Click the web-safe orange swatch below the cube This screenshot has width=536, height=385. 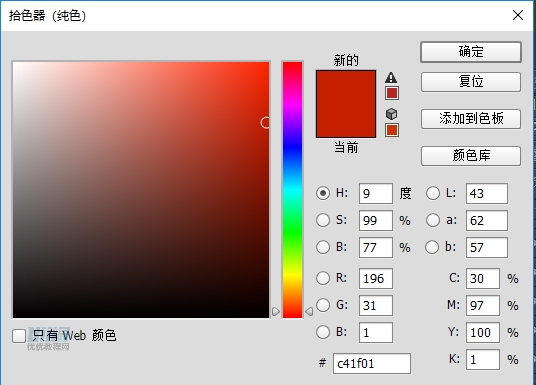(392, 130)
